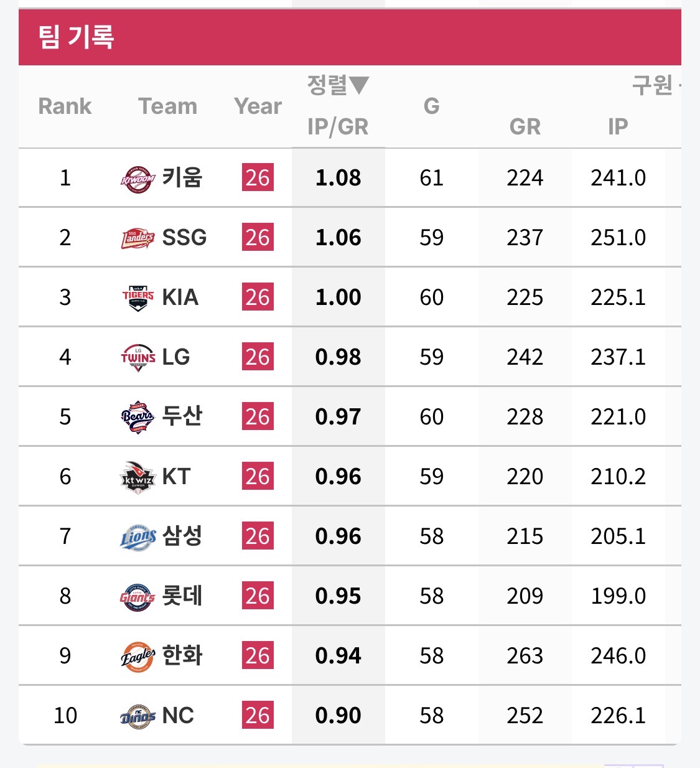Select the Year column header
Image resolution: width=700 pixels, height=768 pixels.
point(258,106)
